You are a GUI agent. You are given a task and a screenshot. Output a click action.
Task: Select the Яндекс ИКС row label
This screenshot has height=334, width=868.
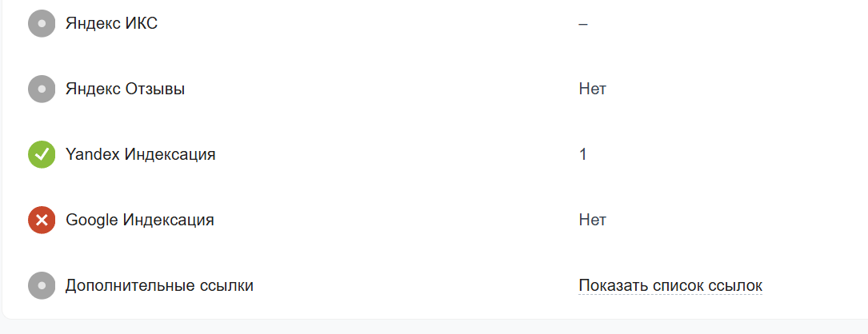(x=111, y=23)
